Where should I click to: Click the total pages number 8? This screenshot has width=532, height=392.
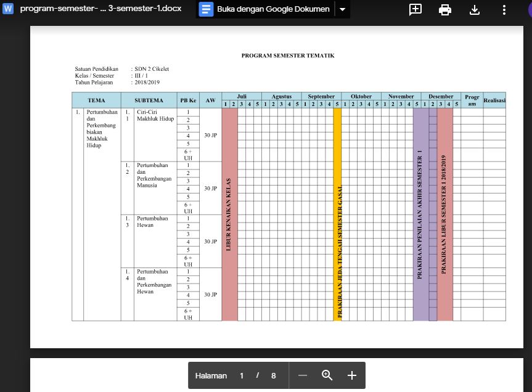click(x=274, y=376)
